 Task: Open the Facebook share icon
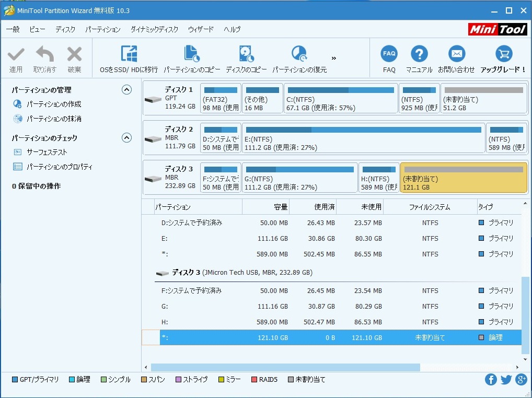pyautogui.click(x=490, y=380)
